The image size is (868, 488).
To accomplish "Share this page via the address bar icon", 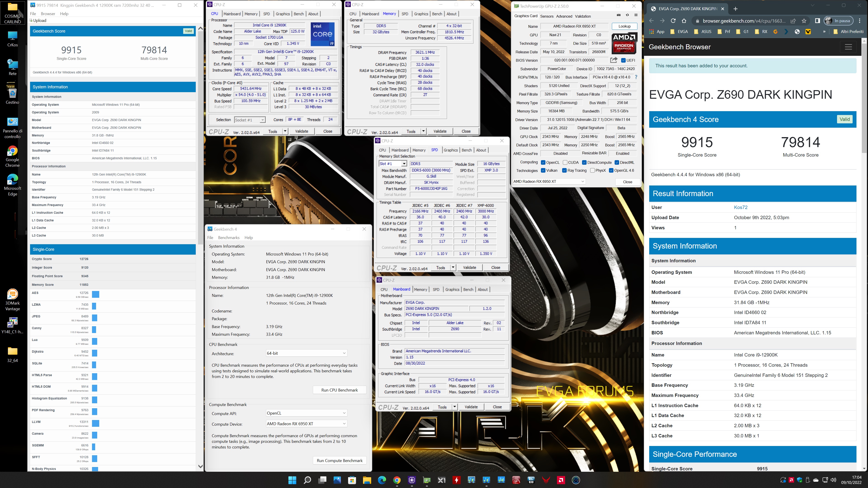I will pyautogui.click(x=793, y=21).
